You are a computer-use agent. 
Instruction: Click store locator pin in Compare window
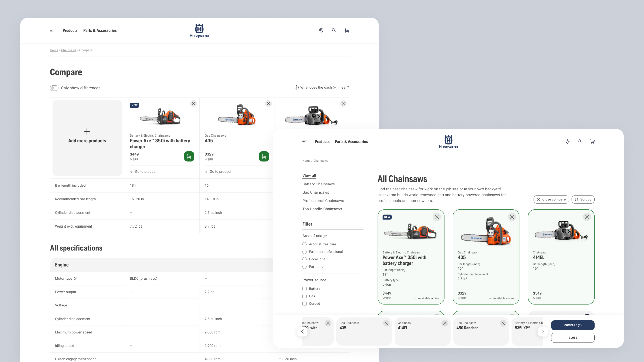coord(321,30)
